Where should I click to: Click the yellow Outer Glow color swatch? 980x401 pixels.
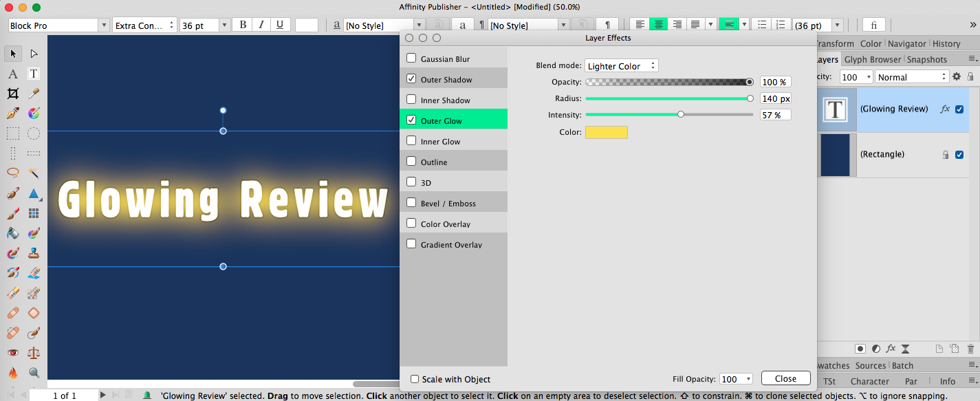[x=606, y=132]
